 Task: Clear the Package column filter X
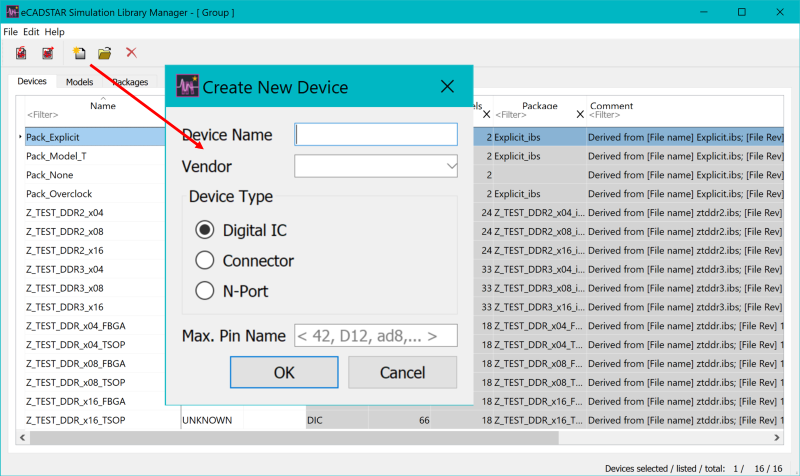580,114
